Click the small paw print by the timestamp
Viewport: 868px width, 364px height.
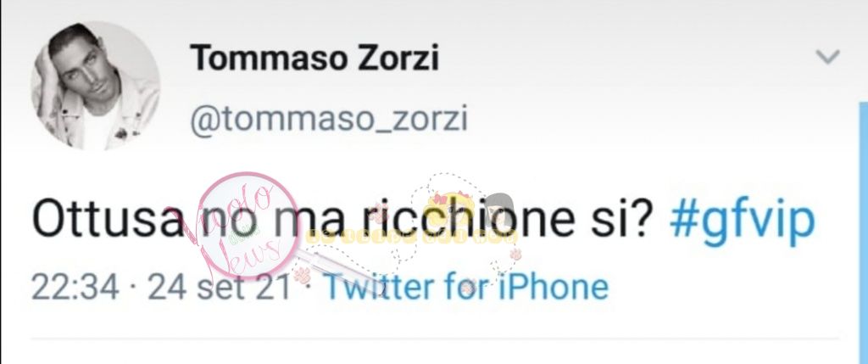pyautogui.click(x=302, y=276)
